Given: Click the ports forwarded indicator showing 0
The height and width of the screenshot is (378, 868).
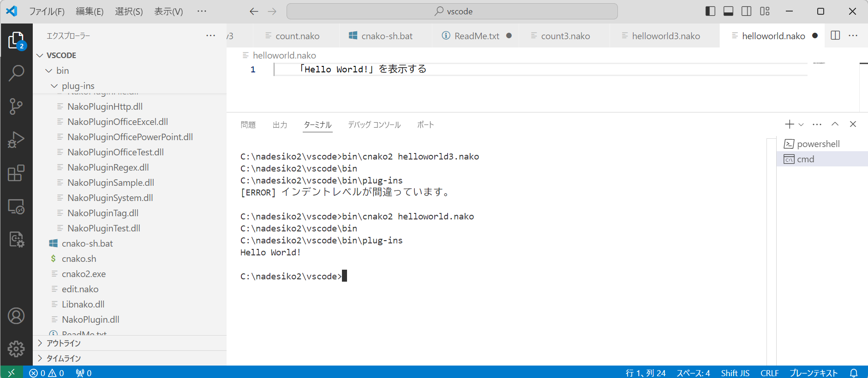Looking at the screenshot, I should tap(84, 372).
